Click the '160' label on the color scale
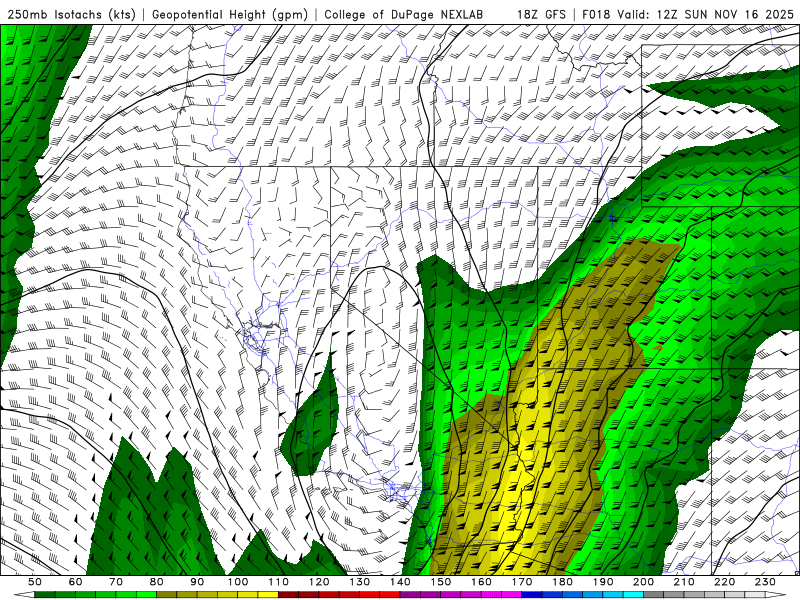800x600 pixels. pos(481,582)
